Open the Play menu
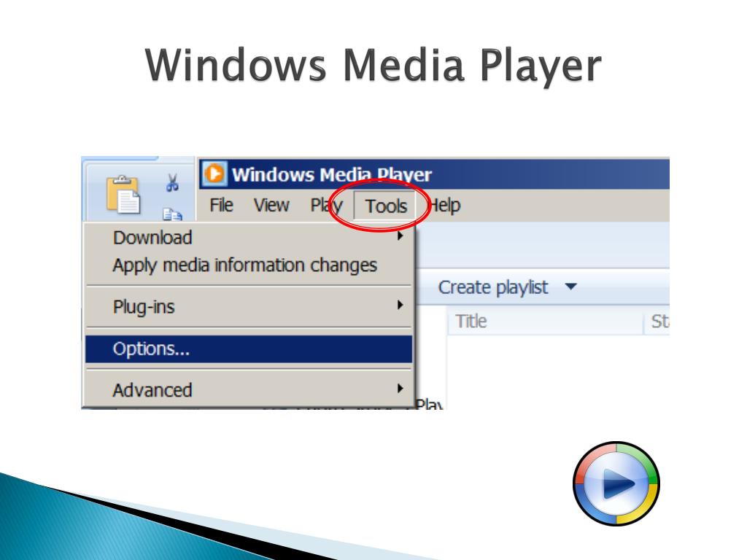Screen dimensions: 747x560 (326, 205)
